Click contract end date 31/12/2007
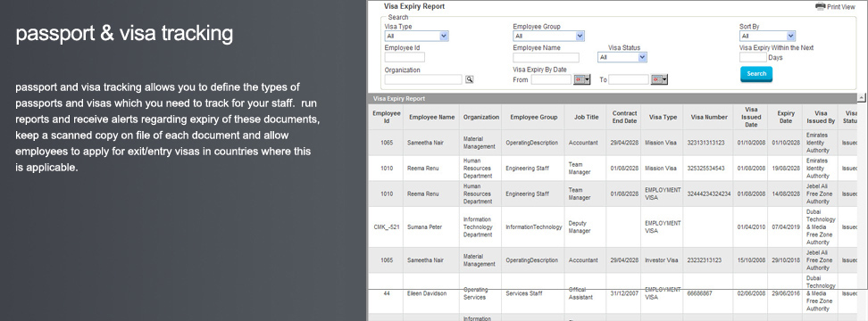The width and height of the screenshot is (868, 321). click(624, 293)
